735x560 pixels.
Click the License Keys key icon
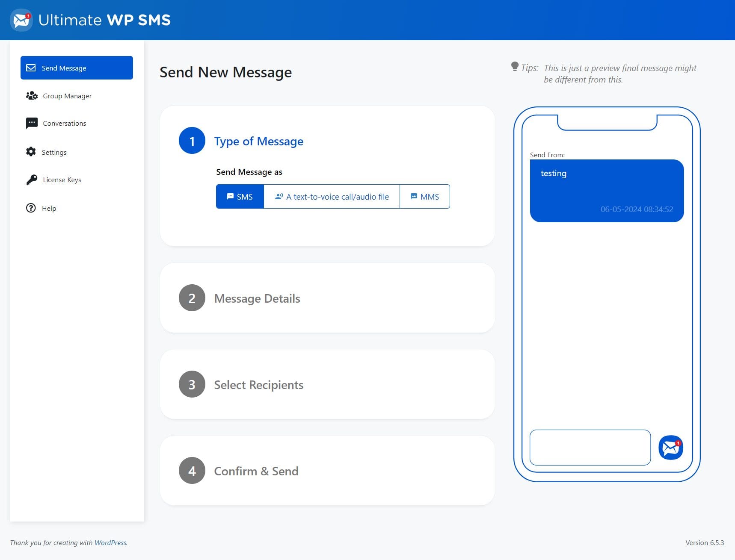tap(32, 180)
